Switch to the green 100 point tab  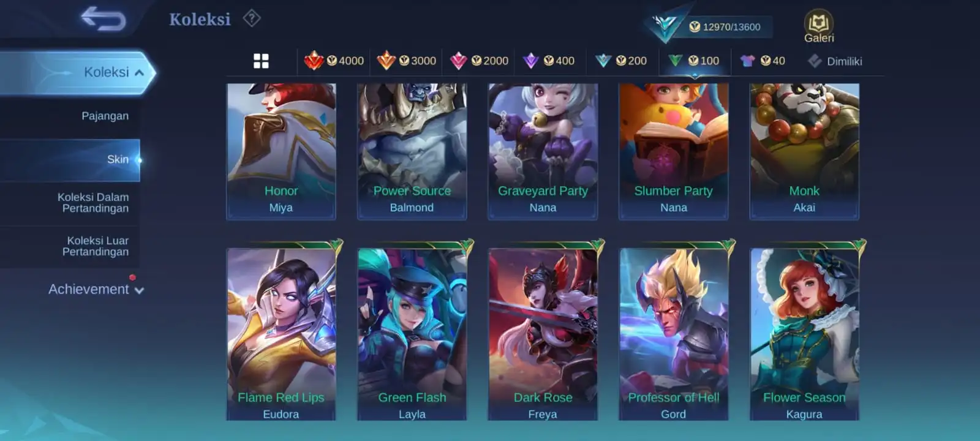[694, 61]
